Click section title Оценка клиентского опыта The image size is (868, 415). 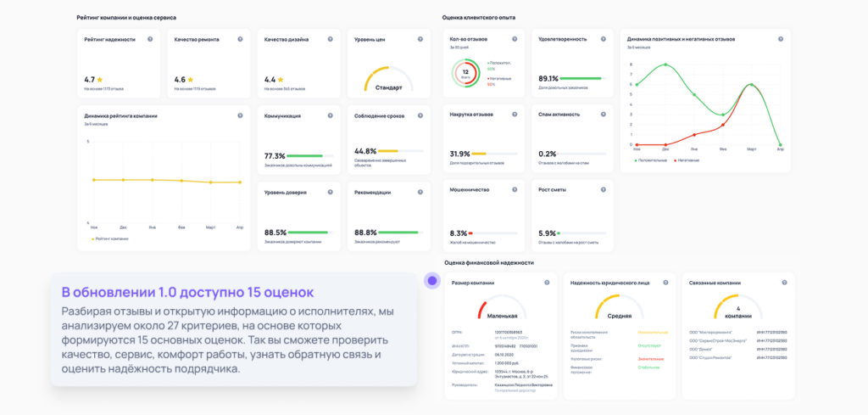tap(479, 18)
